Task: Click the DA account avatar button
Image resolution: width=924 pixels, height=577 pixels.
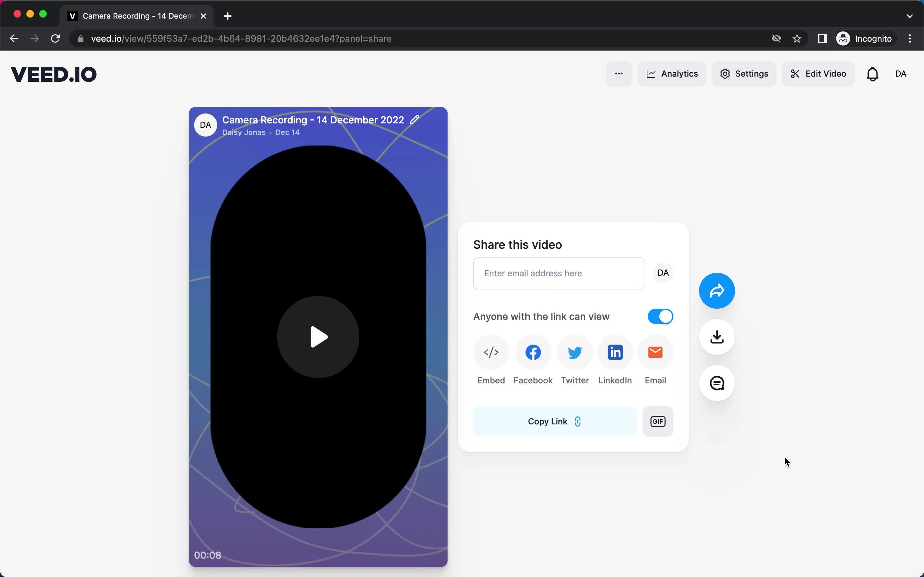Action: (900, 73)
